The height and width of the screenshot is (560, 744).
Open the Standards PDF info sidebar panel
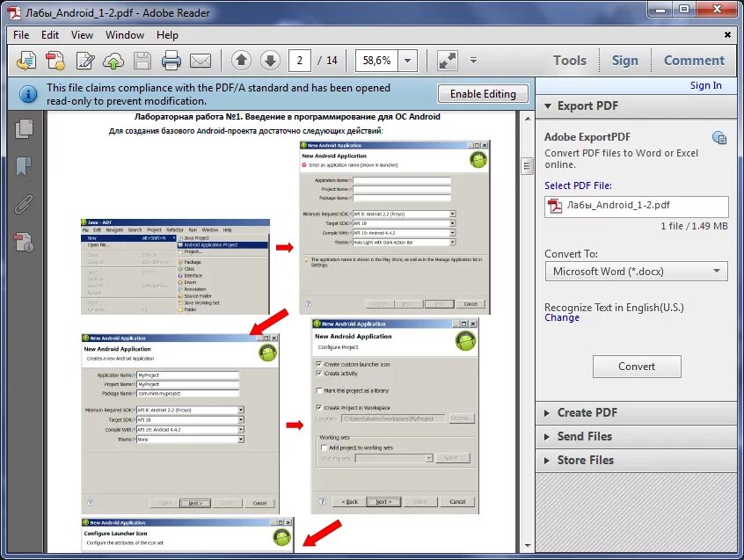pyautogui.click(x=24, y=242)
